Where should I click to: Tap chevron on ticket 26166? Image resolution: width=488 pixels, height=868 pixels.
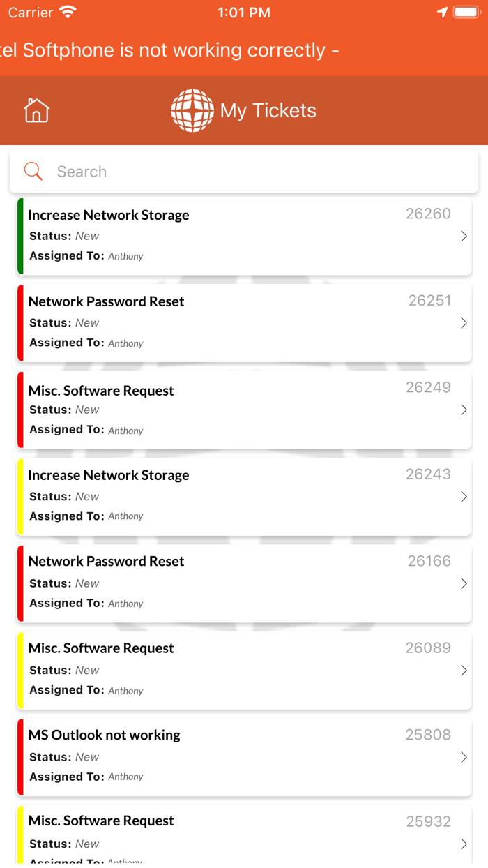pyautogui.click(x=464, y=584)
